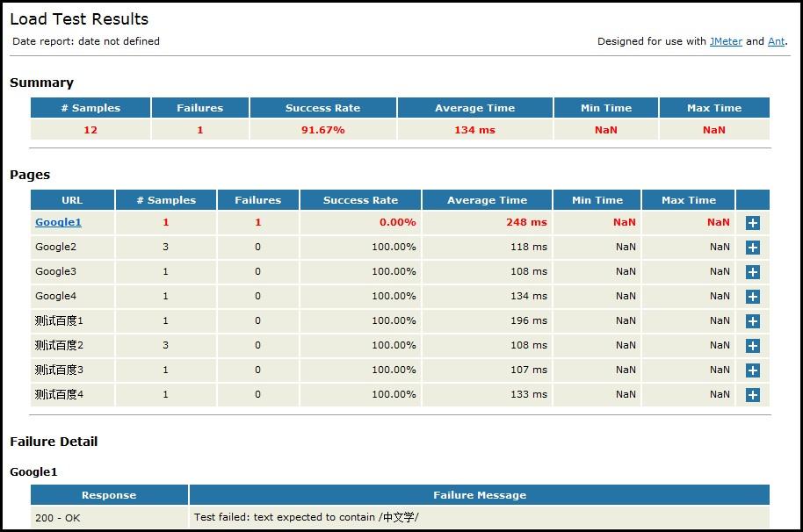
Task: Click the Google2 average time 118 ms
Action: pos(529,247)
